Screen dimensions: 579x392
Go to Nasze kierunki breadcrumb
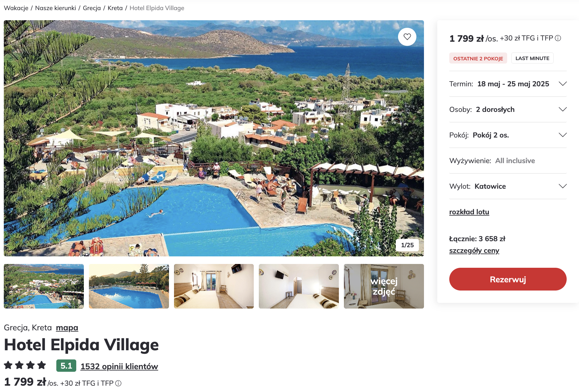pyautogui.click(x=56, y=8)
